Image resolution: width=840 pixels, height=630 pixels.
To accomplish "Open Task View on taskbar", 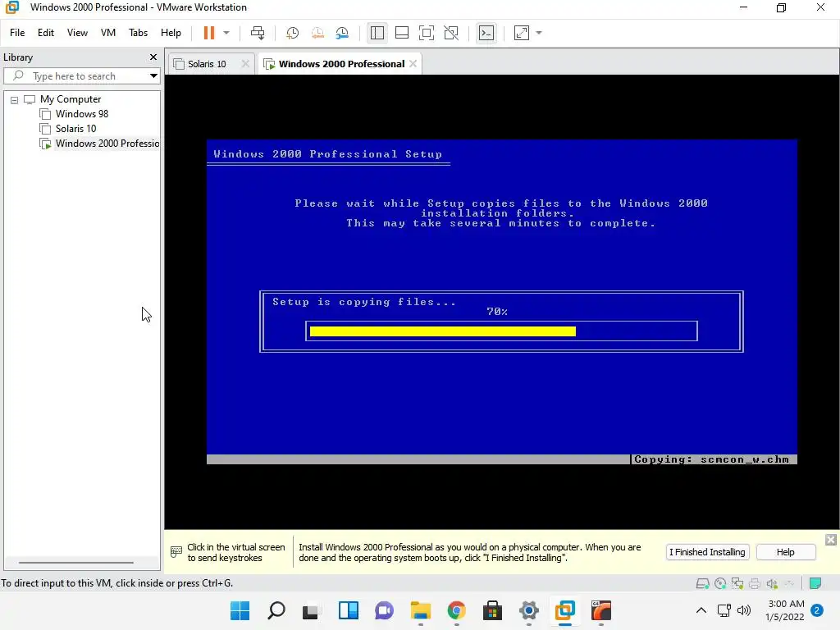I will pos(311,610).
